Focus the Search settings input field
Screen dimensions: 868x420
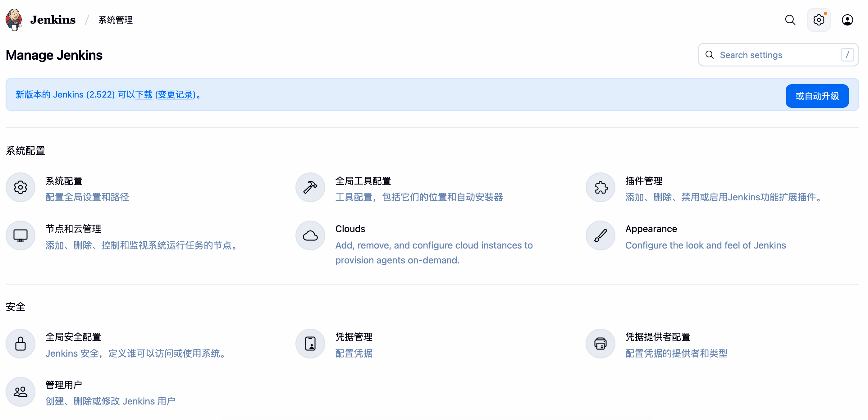coord(775,55)
